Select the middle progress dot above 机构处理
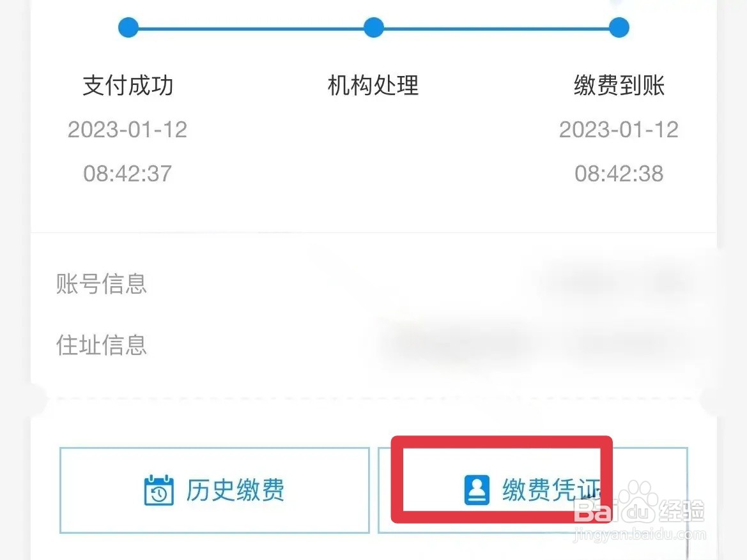Image resolution: width=747 pixels, height=560 pixels. (373, 27)
